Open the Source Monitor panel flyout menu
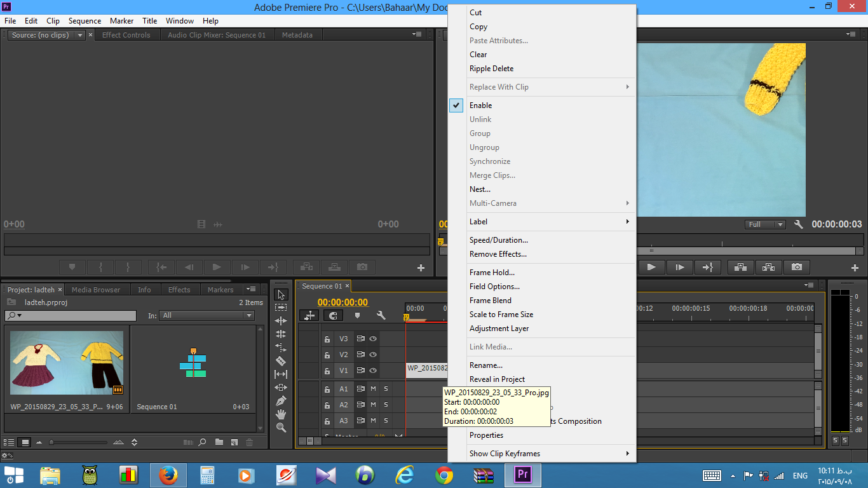868x488 pixels. 417,34
